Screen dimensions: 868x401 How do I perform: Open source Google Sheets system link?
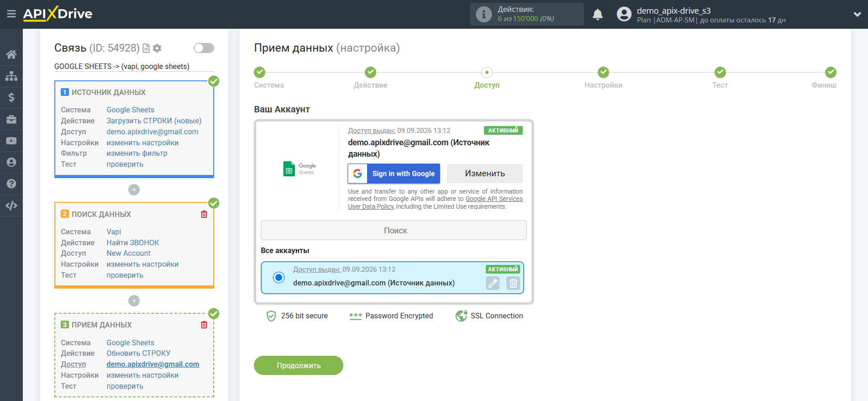click(130, 110)
